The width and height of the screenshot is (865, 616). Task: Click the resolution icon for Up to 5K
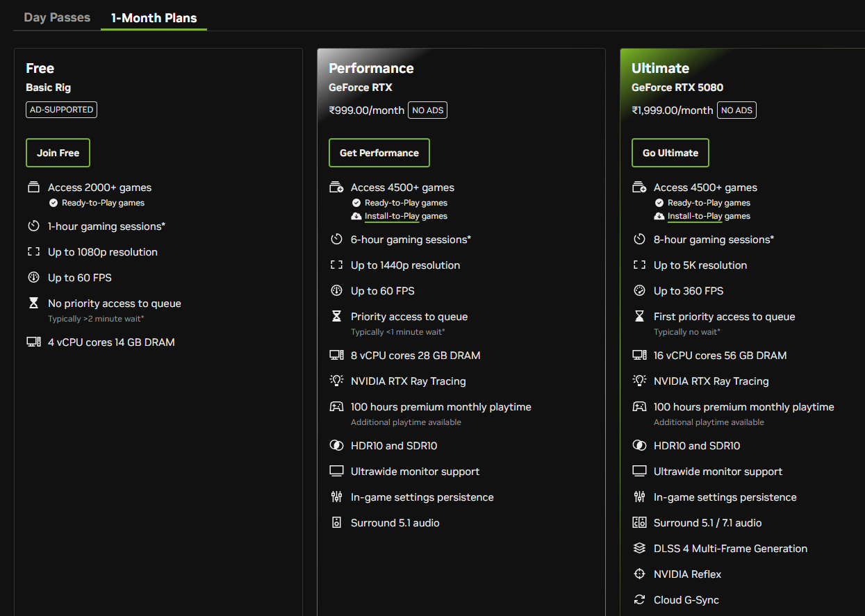coord(639,265)
